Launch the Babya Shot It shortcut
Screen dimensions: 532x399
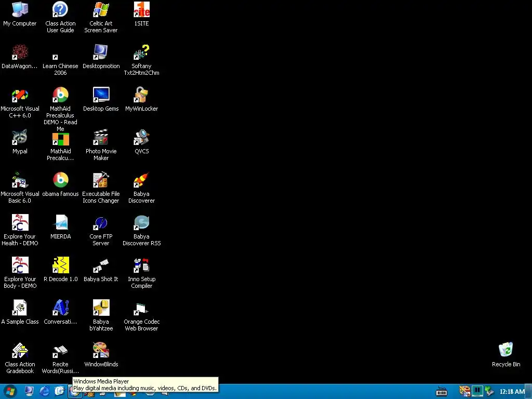(x=101, y=265)
